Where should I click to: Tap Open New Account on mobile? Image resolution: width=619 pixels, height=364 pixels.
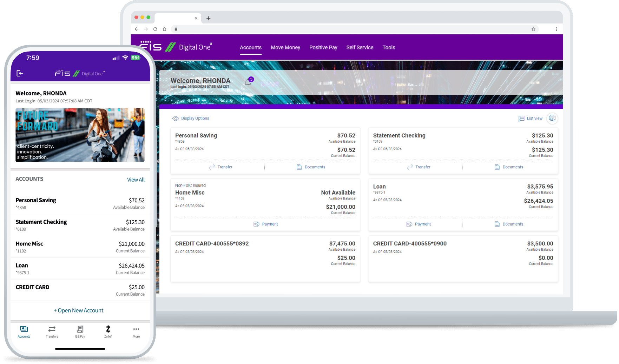79,310
